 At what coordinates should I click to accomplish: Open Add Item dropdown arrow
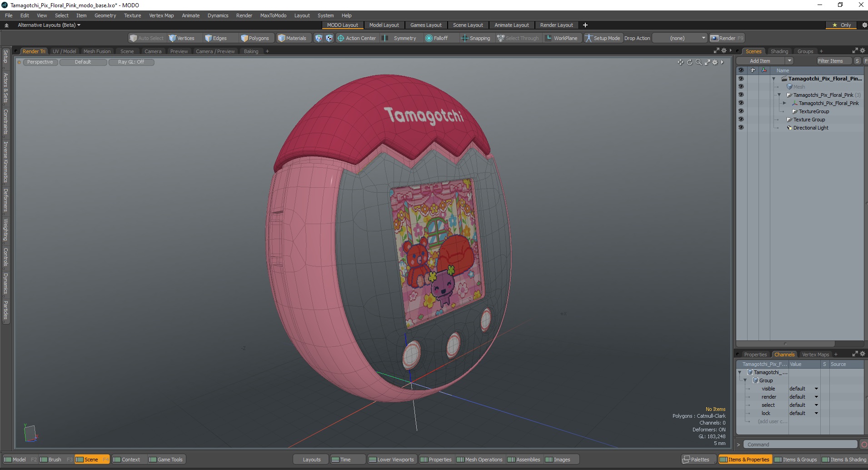coord(789,61)
